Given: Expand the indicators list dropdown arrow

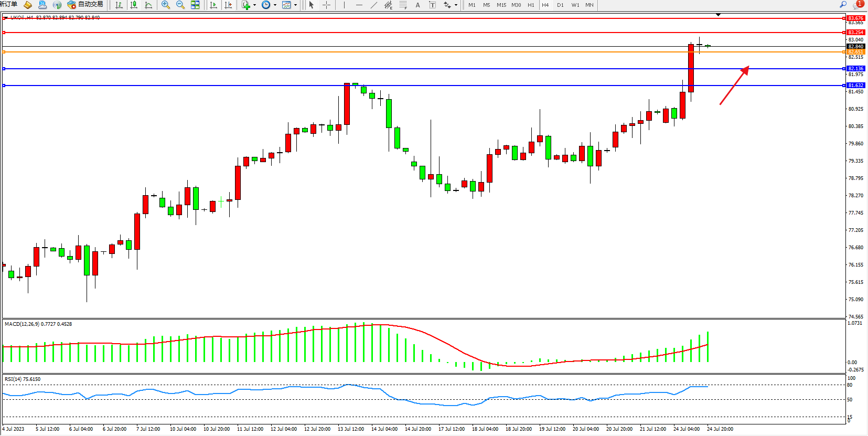Looking at the screenshot, I should [254, 5].
